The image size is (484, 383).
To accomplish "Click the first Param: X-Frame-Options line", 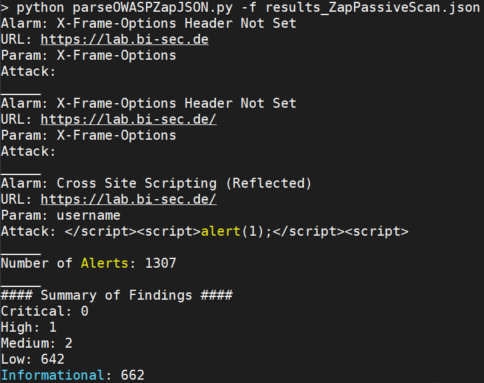I will point(88,55).
